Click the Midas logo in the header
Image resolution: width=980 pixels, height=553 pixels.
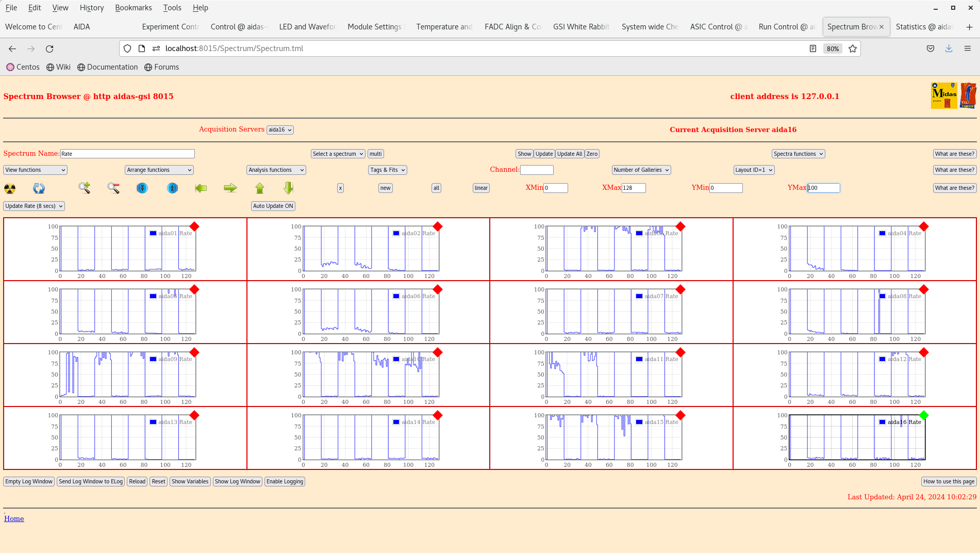(943, 95)
